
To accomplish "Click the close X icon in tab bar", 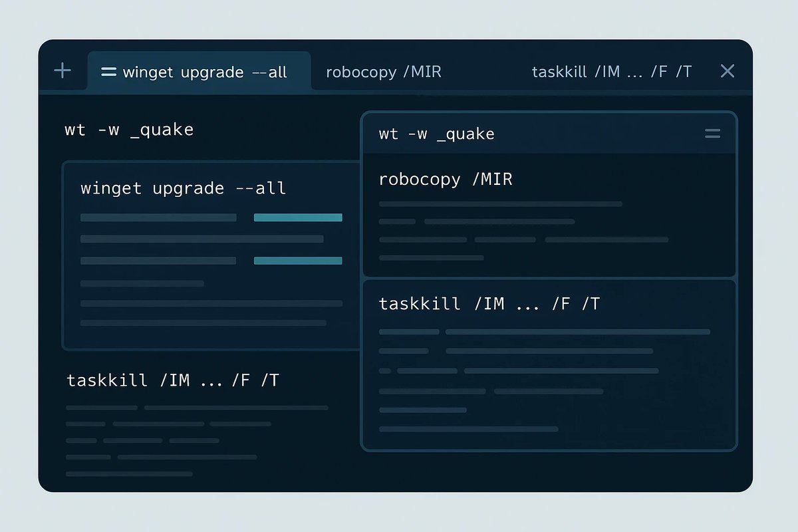I will pyautogui.click(x=728, y=71).
